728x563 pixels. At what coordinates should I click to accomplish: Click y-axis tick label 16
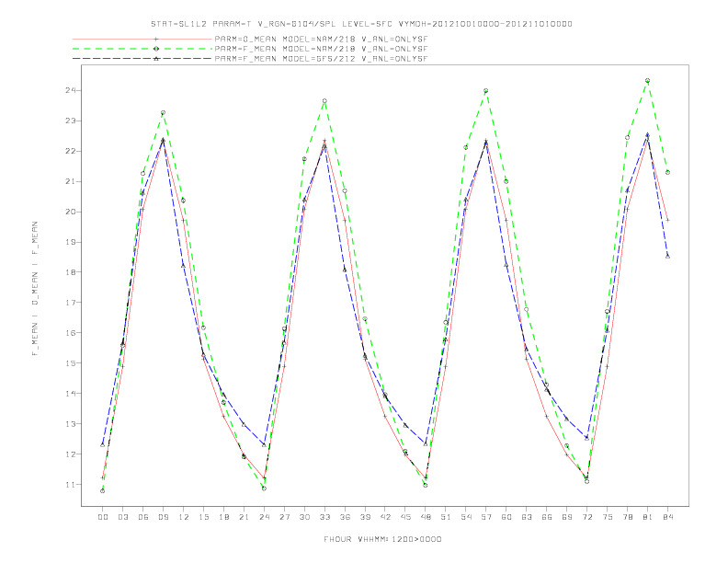pos(71,333)
